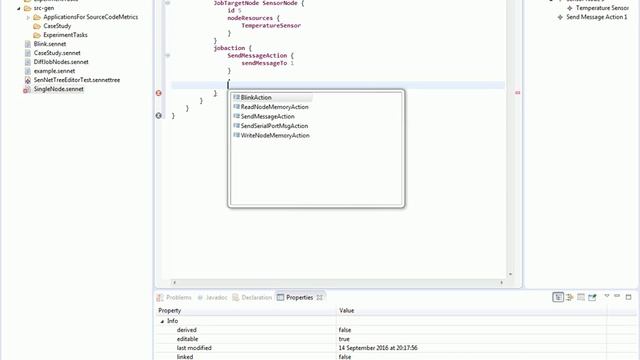
Task: Click Restore Default Value icon in Properties
Action: [581, 297]
